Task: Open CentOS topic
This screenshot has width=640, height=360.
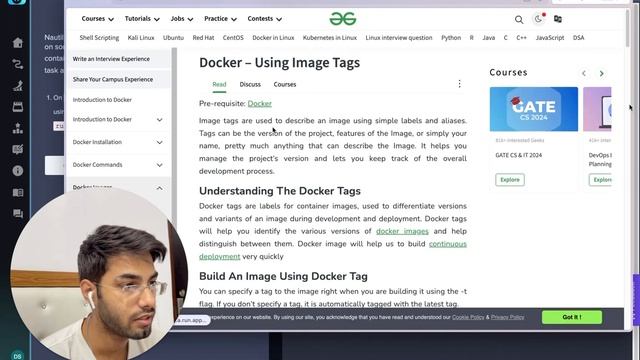Action: 233,38
